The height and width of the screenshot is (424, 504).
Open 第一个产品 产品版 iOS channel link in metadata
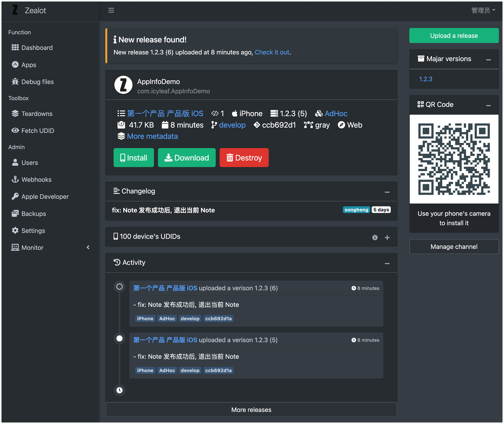click(165, 113)
